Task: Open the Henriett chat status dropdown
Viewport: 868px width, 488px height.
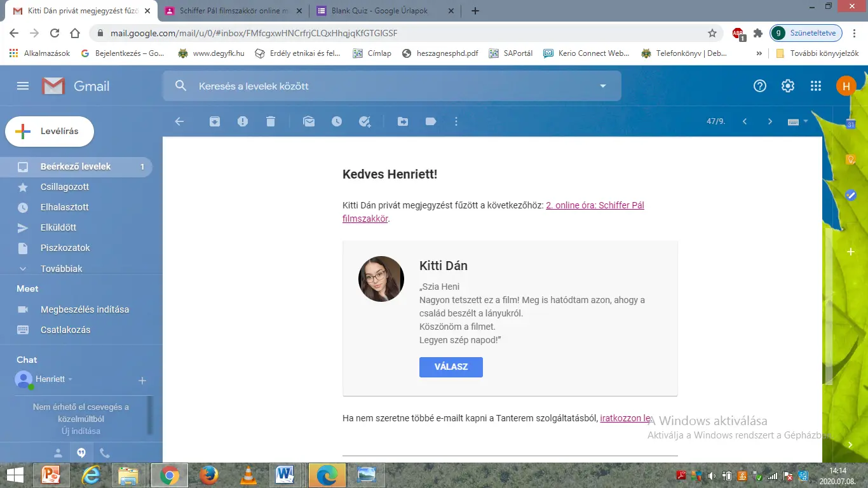Action: click(71, 379)
